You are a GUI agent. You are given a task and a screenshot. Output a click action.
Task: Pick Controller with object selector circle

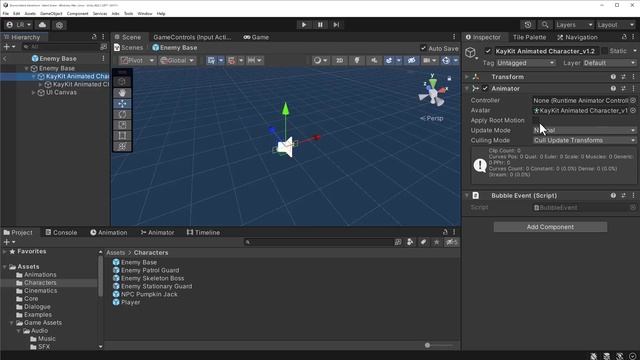tap(633, 100)
